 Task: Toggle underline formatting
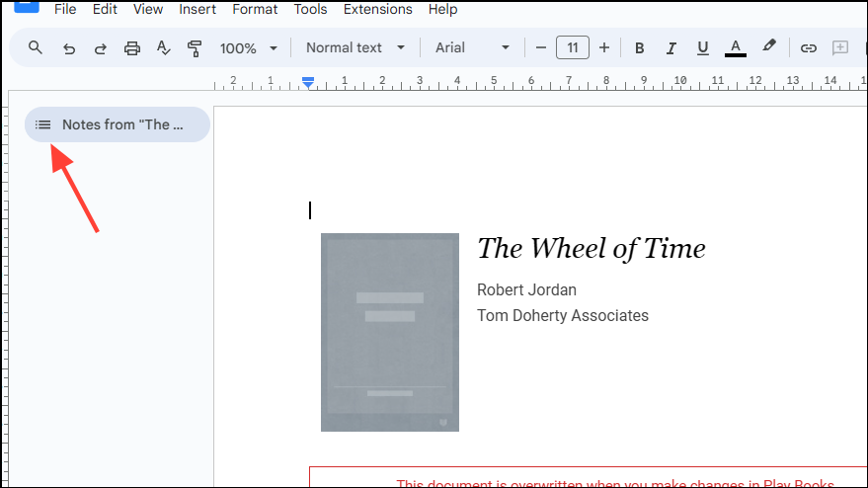(703, 47)
